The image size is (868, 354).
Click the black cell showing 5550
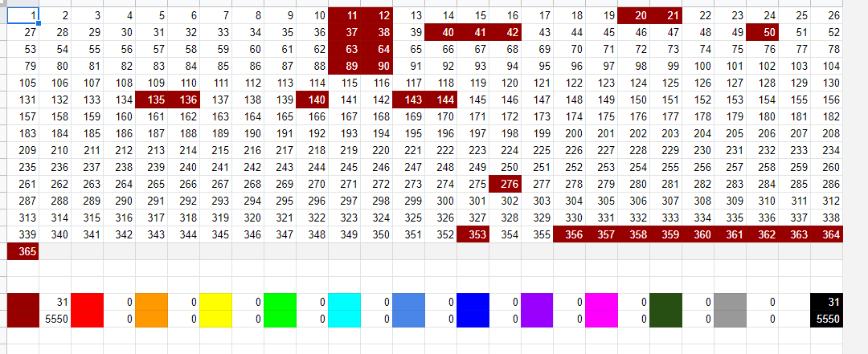click(x=826, y=319)
